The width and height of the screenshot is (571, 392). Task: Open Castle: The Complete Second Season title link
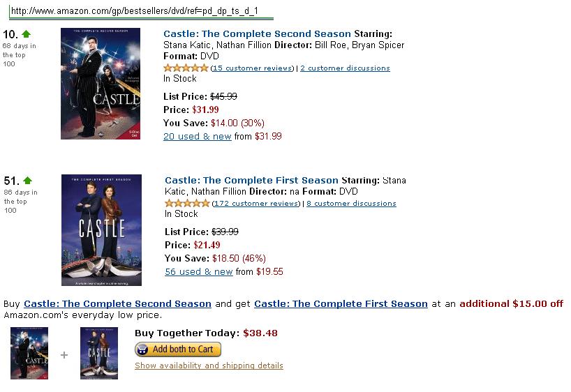click(x=257, y=34)
